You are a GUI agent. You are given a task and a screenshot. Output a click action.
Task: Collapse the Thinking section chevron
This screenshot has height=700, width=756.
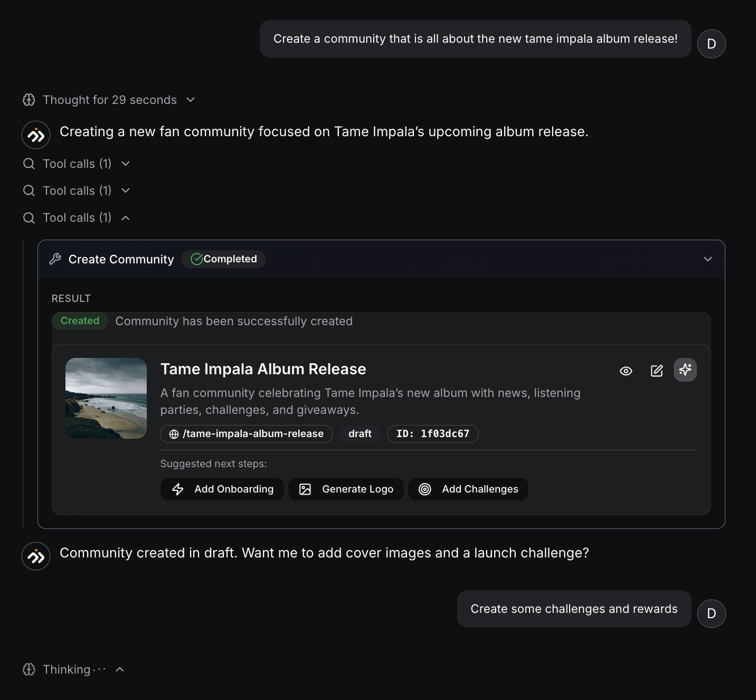120,669
